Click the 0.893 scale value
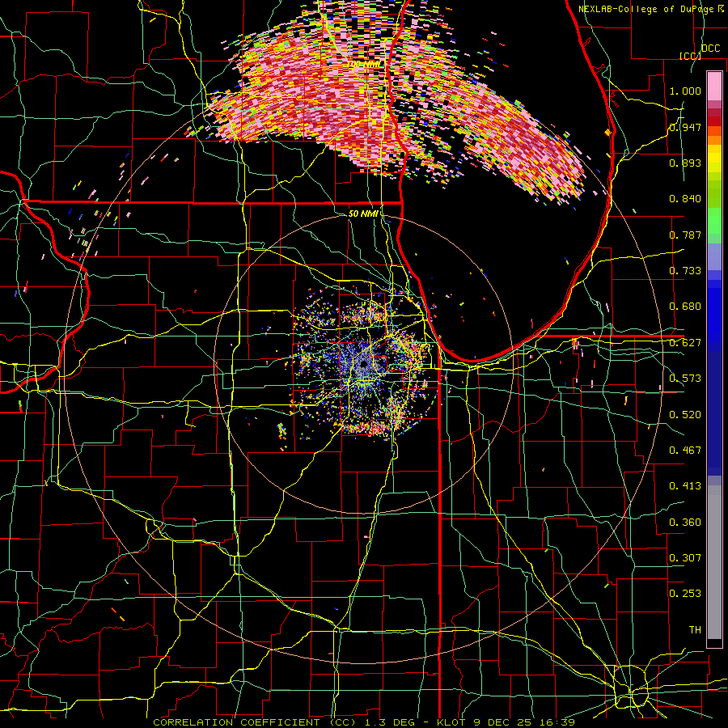Image resolution: width=728 pixels, height=728 pixels. 685,163
